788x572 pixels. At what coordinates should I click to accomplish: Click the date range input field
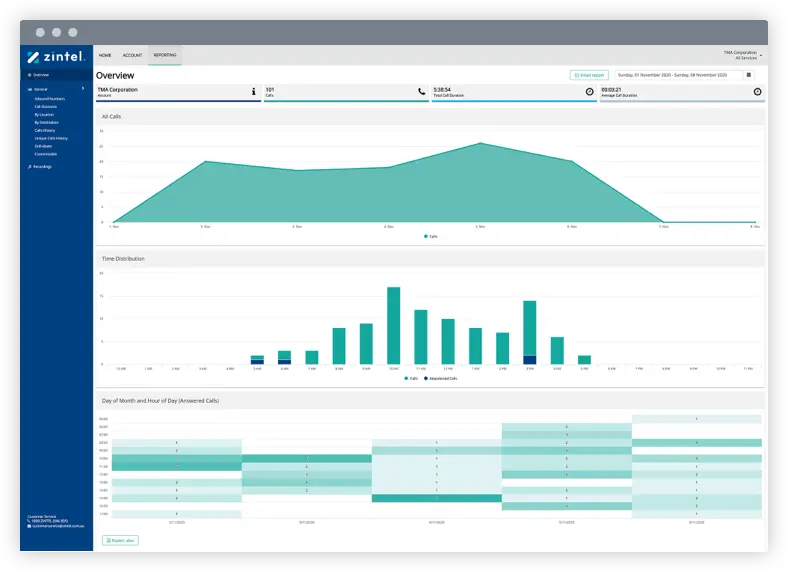click(x=678, y=75)
